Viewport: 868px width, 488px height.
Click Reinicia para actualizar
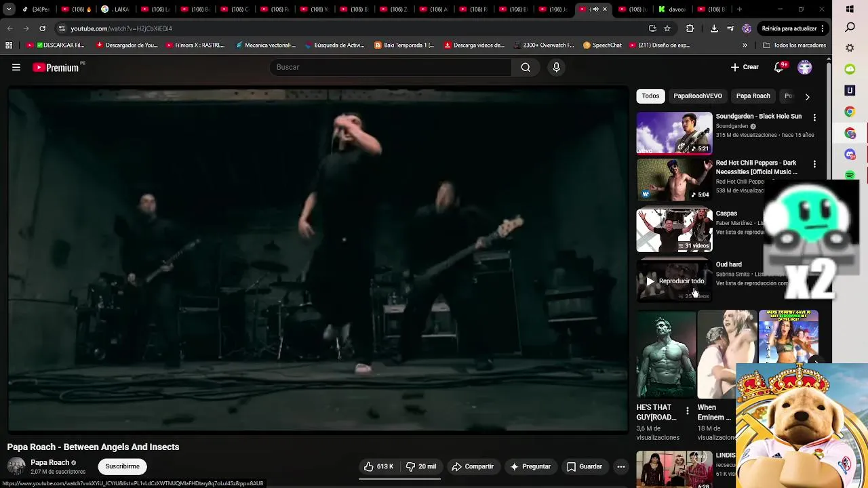789,28
